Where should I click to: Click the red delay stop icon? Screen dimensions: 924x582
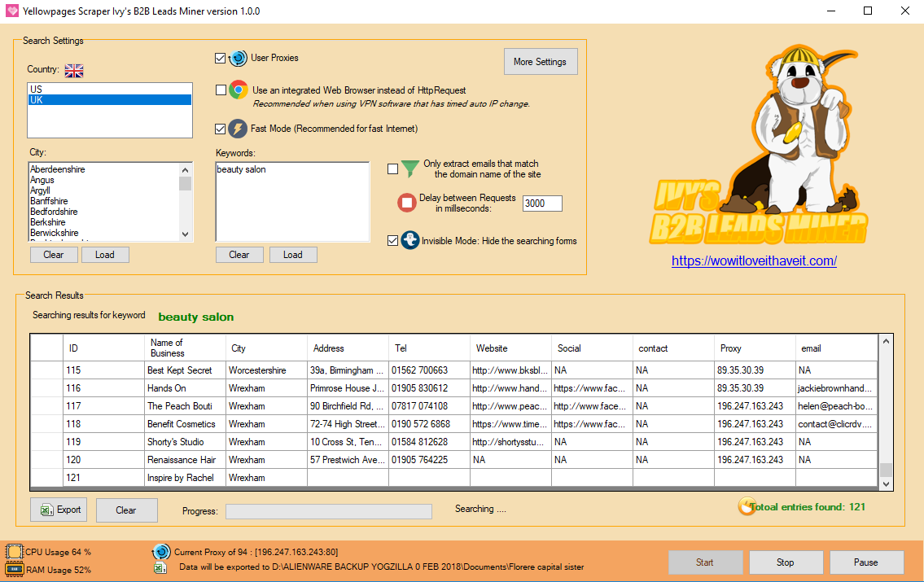tap(406, 203)
